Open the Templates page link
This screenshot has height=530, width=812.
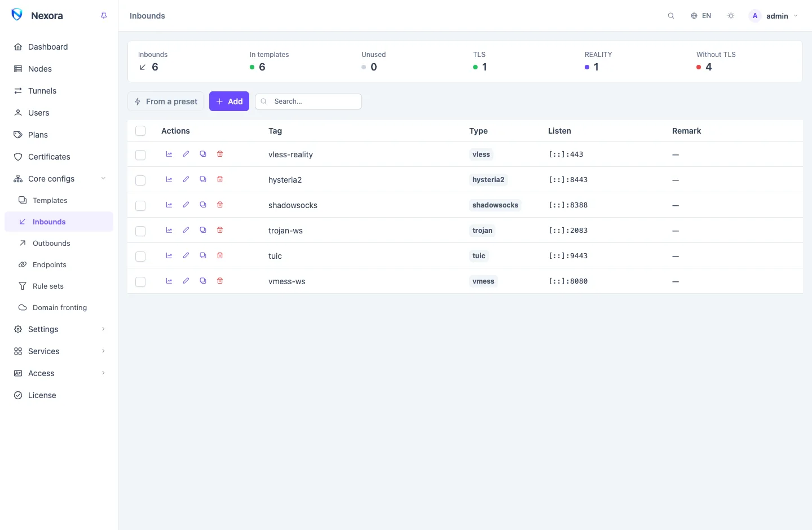[59, 200]
